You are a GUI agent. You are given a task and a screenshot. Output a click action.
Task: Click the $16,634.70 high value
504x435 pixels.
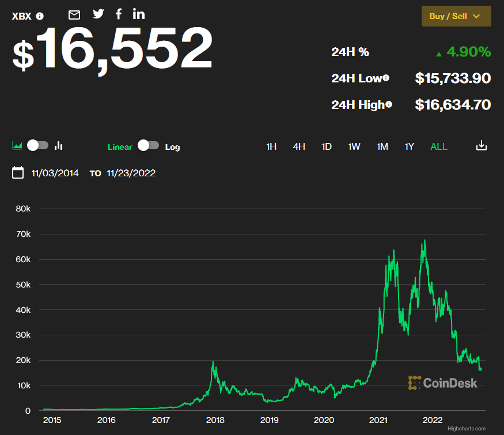coord(453,104)
